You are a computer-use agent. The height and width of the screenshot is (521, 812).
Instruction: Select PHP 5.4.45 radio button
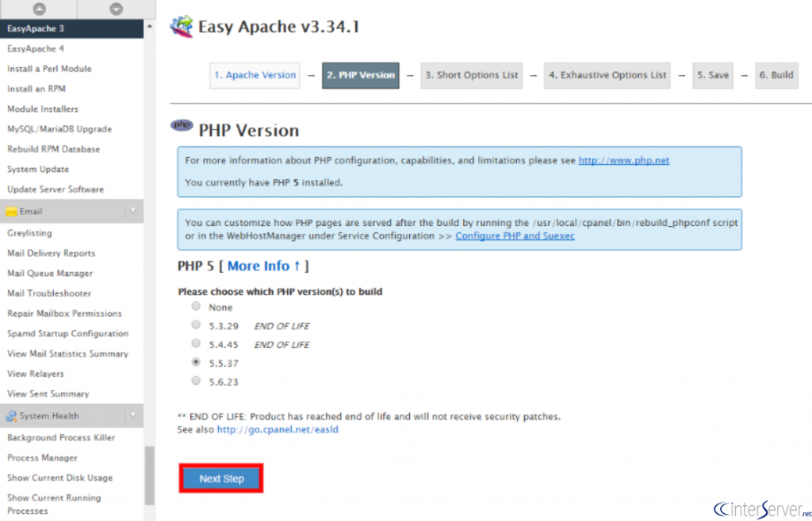pyautogui.click(x=196, y=343)
